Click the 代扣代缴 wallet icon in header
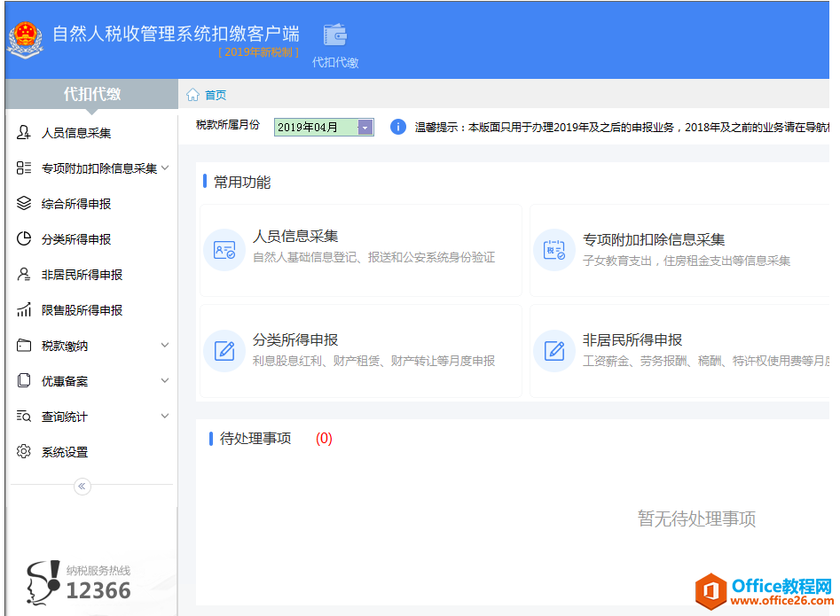 335,35
